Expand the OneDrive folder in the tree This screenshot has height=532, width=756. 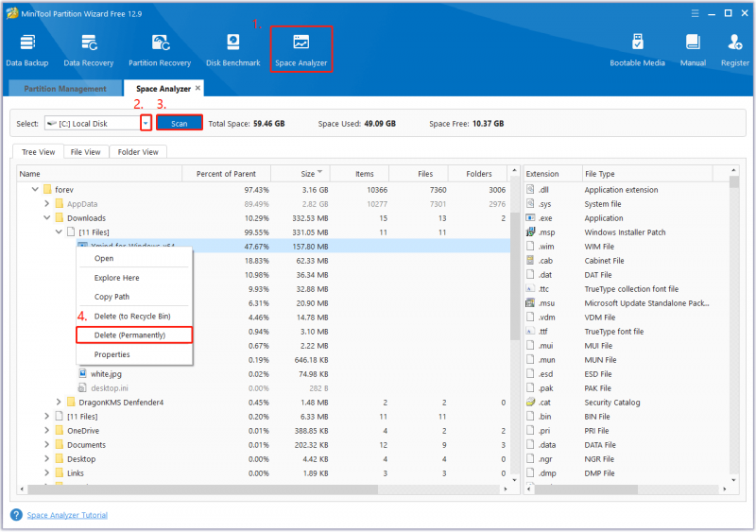tap(46, 431)
